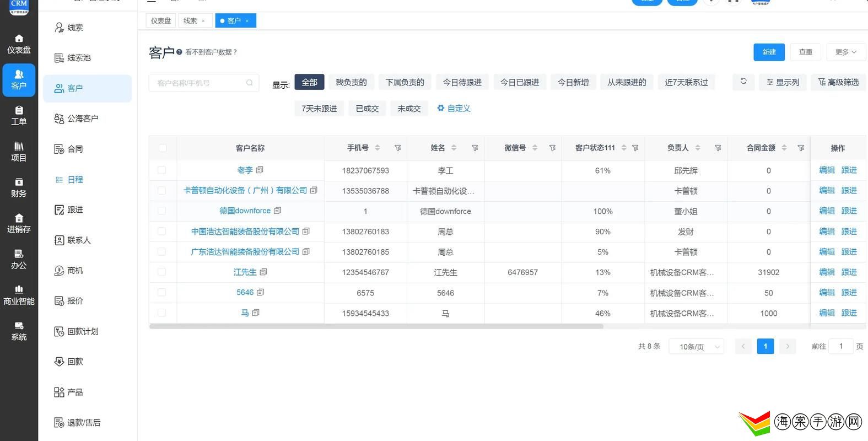Click the refresh icon beside 显示列
868x441 pixels.
point(743,82)
